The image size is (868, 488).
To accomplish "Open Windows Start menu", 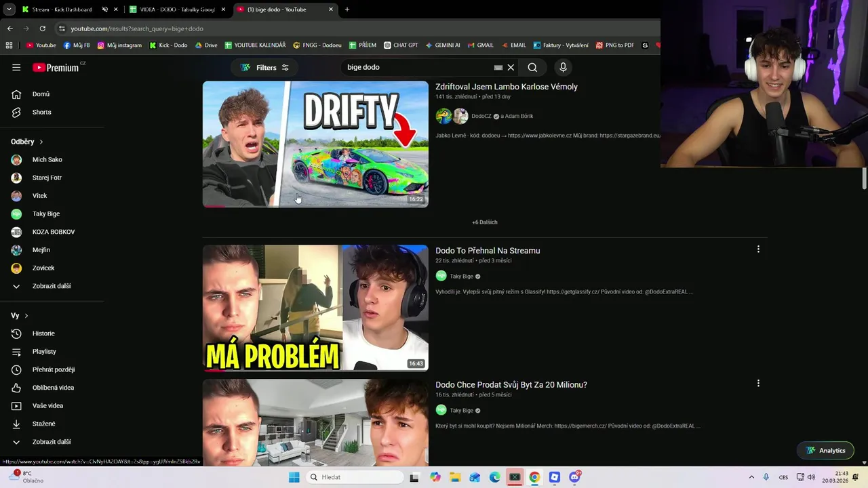I will (x=294, y=477).
